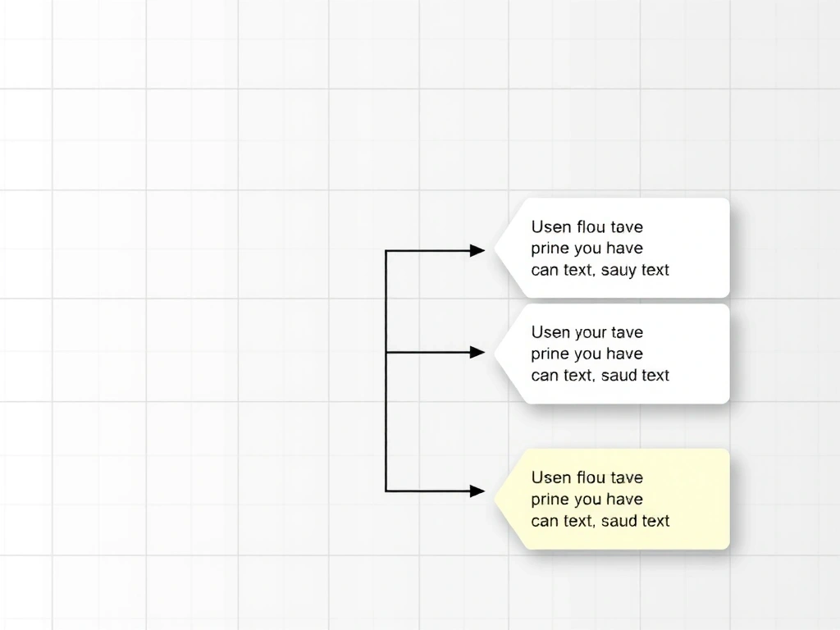Click the top arrowhead pointing at first callout
Viewport: 840px width, 630px height.
click(477, 250)
